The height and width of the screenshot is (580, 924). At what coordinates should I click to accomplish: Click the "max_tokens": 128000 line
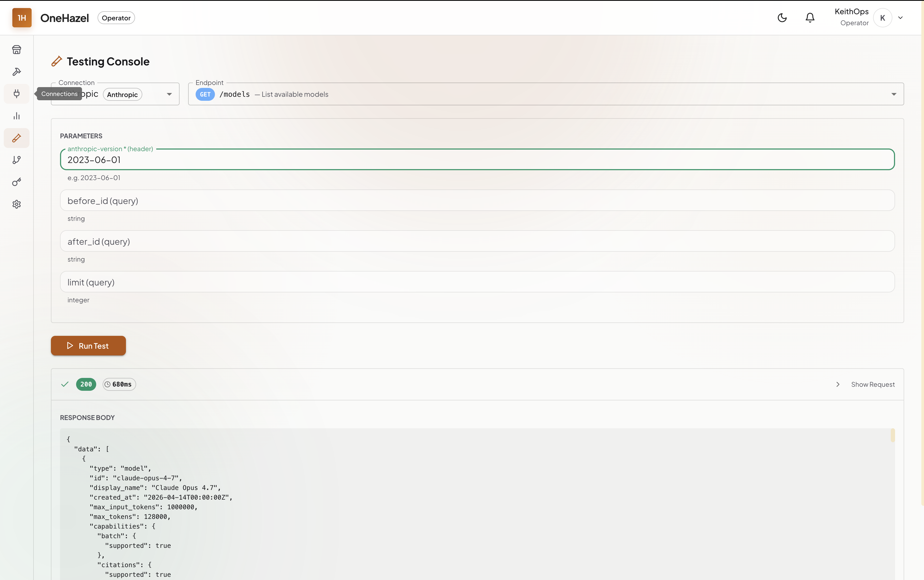point(130,517)
